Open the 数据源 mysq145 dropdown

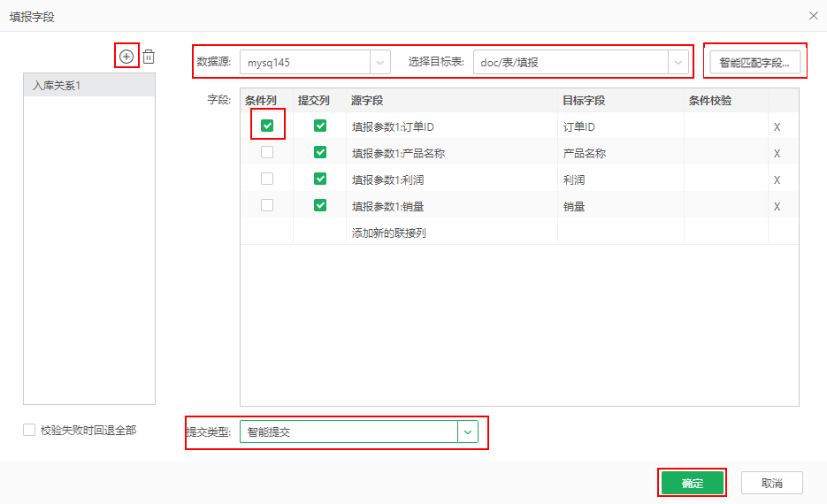tap(380, 63)
